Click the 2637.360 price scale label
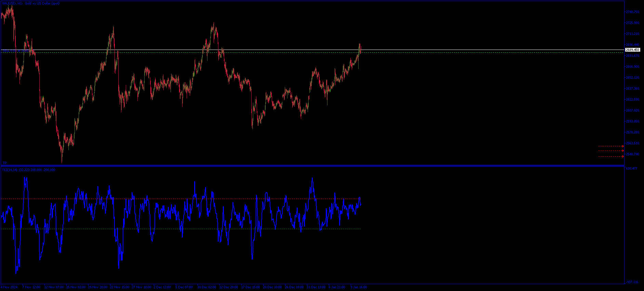This screenshot has width=644, height=291. click(x=632, y=89)
